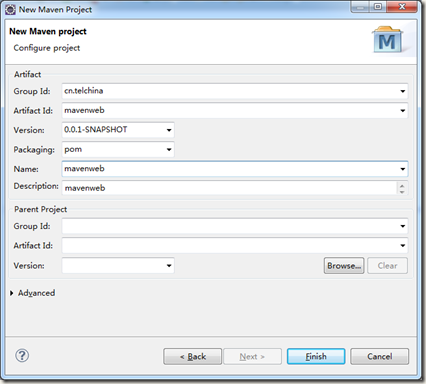Viewport: 426px width, 384px height.
Task: Minimize the New Maven Project window
Action: [x=360, y=7]
